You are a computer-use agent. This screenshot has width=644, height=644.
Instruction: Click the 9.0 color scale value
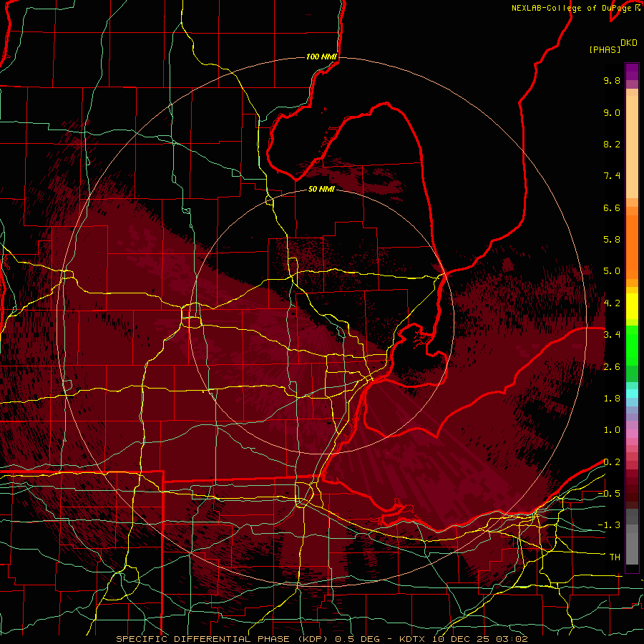(612, 112)
